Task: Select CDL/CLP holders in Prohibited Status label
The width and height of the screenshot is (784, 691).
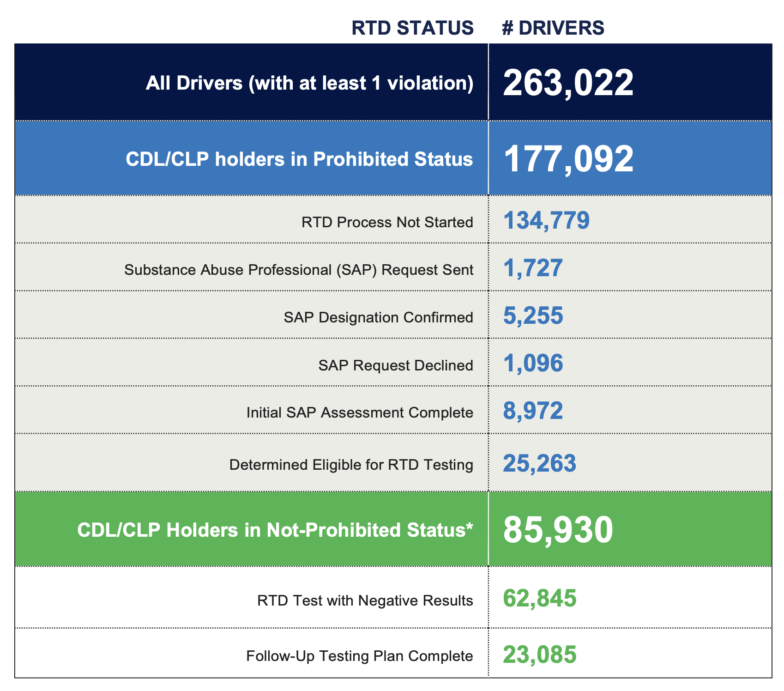Action: coord(299,159)
